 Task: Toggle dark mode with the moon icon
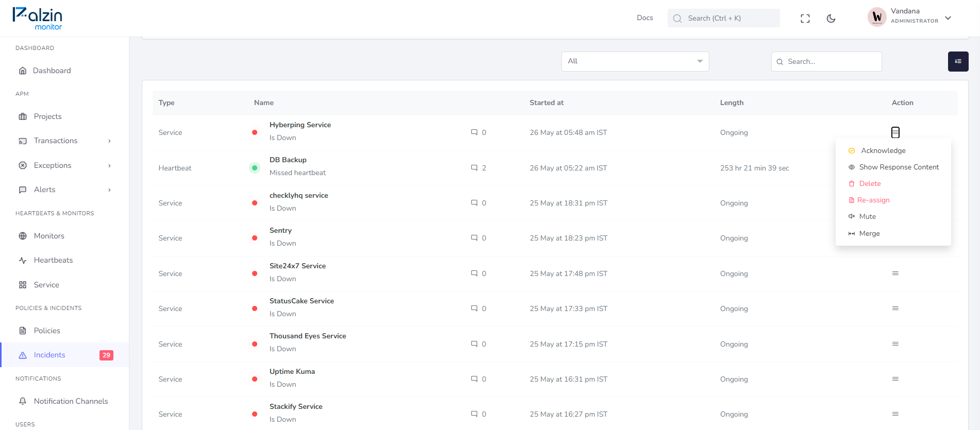point(830,19)
